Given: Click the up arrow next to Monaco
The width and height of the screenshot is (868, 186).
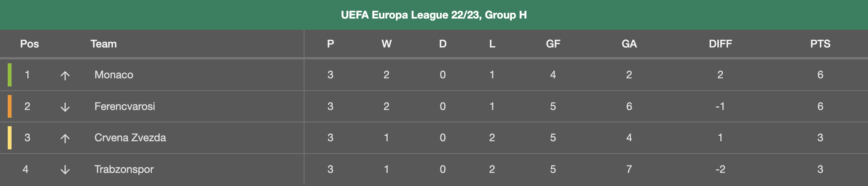Looking at the screenshot, I should pyautogui.click(x=65, y=75).
